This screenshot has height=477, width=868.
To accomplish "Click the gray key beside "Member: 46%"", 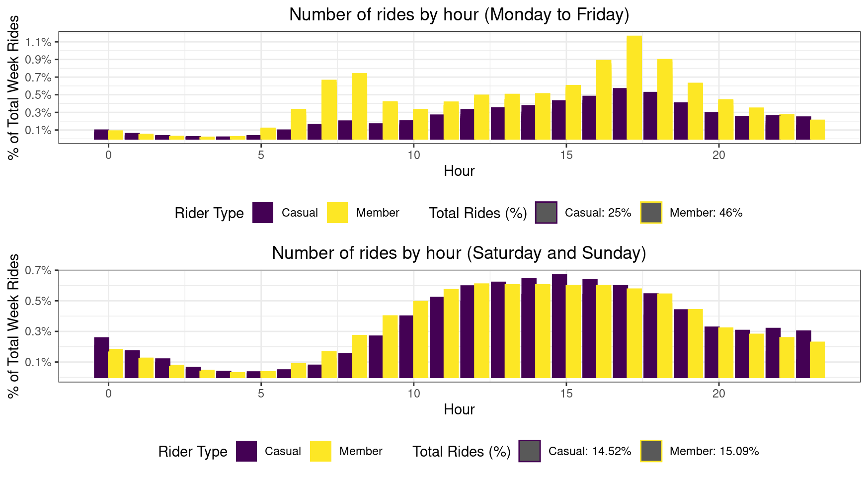I will [651, 213].
